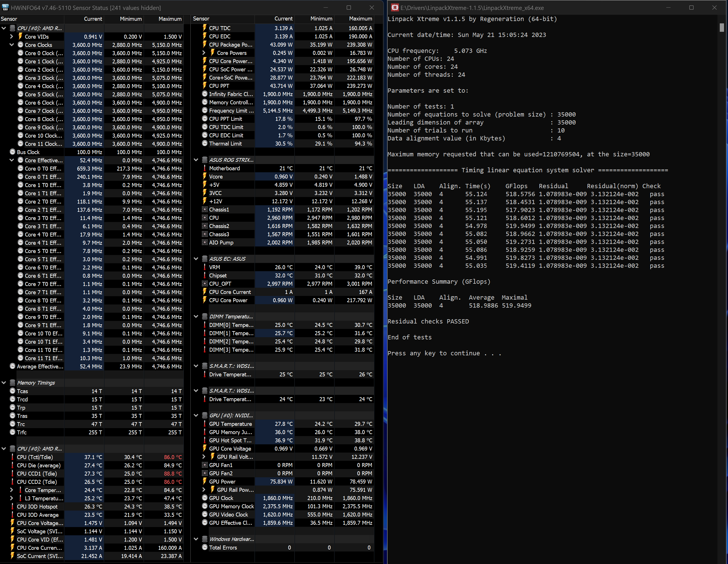This screenshot has height=564, width=728.
Task: Click the CPU (Tctl/Tdie) thermometer icon
Action: click(13, 457)
